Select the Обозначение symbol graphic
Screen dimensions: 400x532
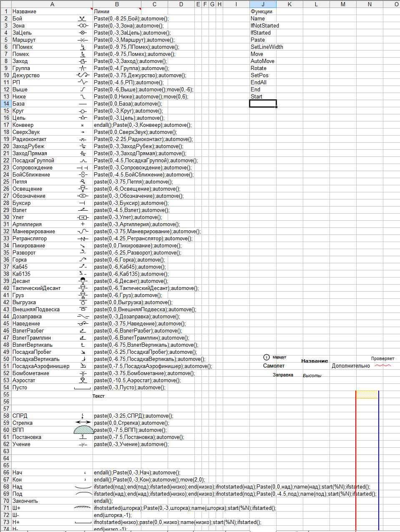[x=83, y=196]
